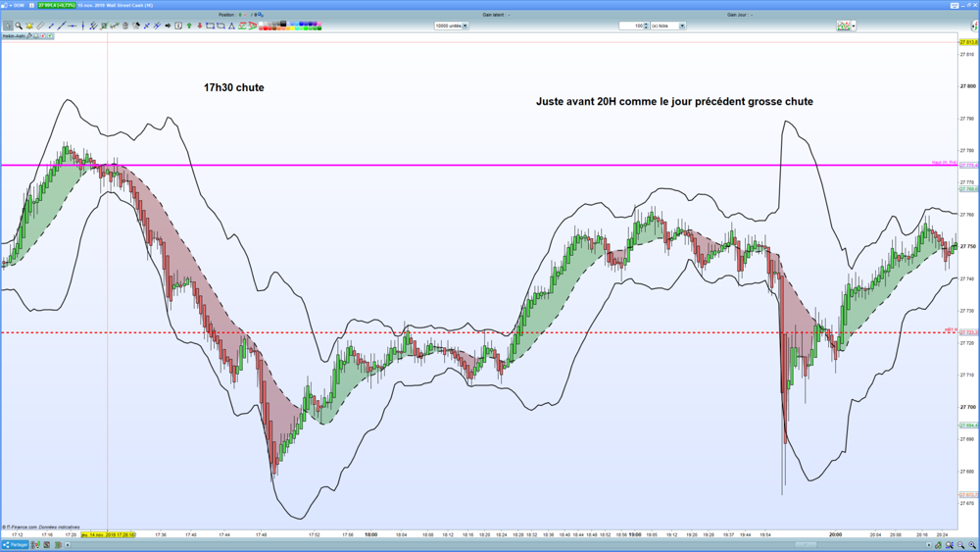Open the chart style templates icon
The height and width of the screenshot is (552, 980).
coord(843,25)
